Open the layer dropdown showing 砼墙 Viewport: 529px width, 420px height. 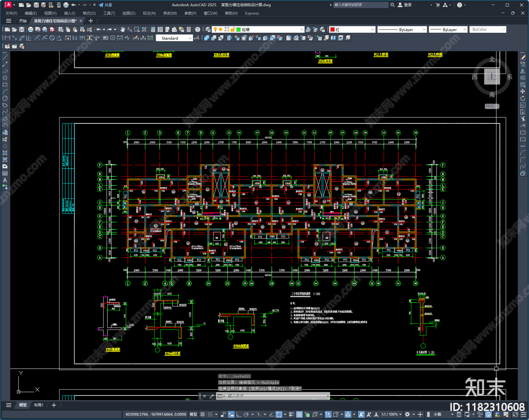(x=258, y=29)
